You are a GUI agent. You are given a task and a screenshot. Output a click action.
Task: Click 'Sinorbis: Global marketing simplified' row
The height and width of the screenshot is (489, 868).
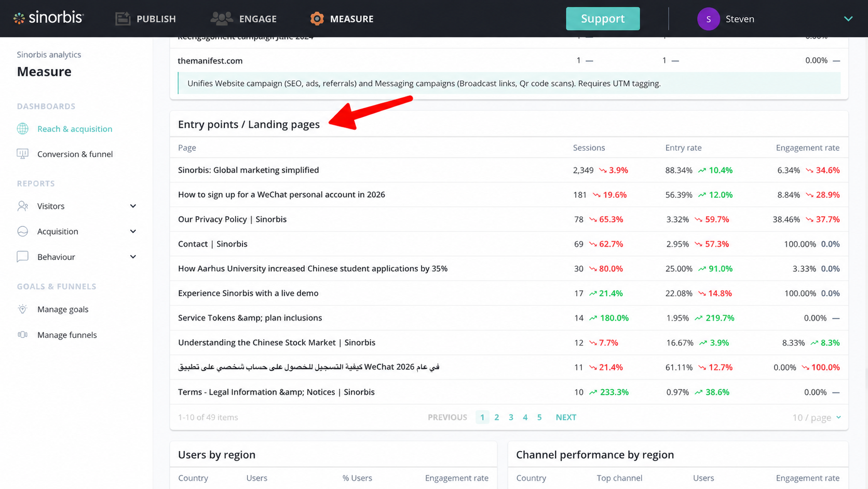pos(509,170)
